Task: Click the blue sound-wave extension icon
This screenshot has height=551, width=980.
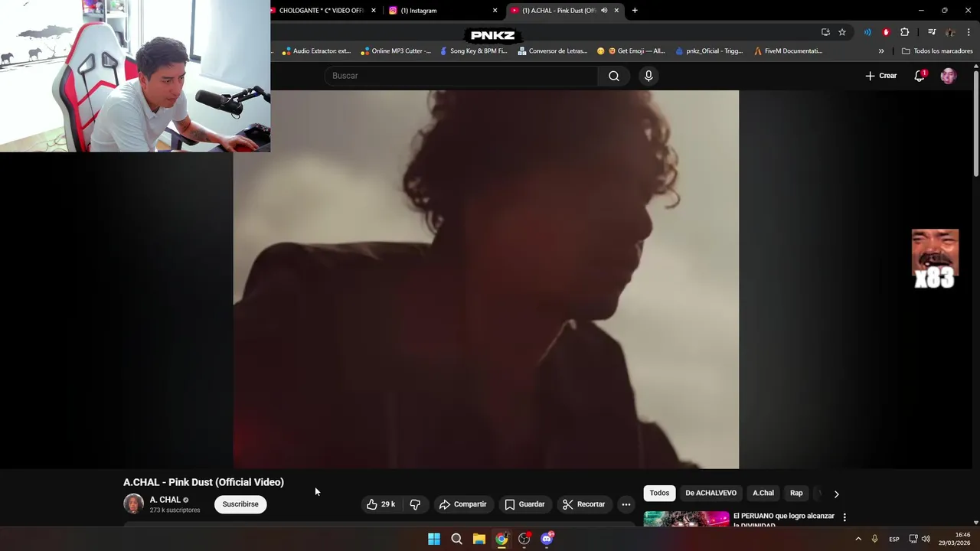Action: [x=867, y=32]
